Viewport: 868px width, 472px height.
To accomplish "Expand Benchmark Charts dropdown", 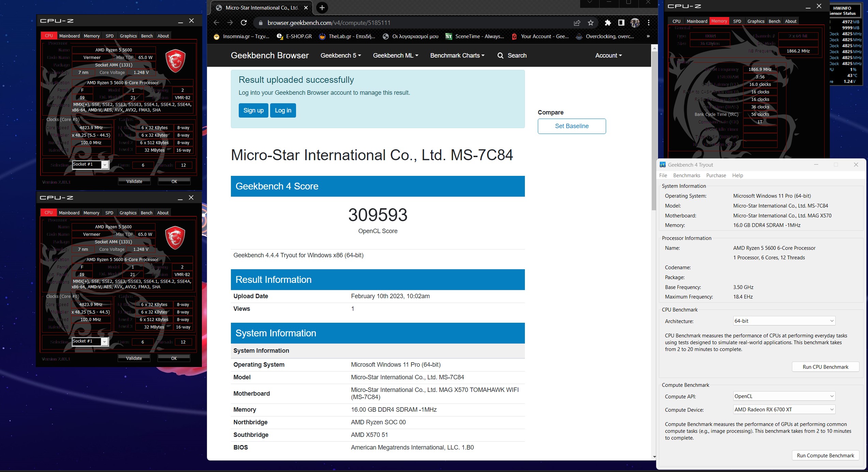I will 457,56.
